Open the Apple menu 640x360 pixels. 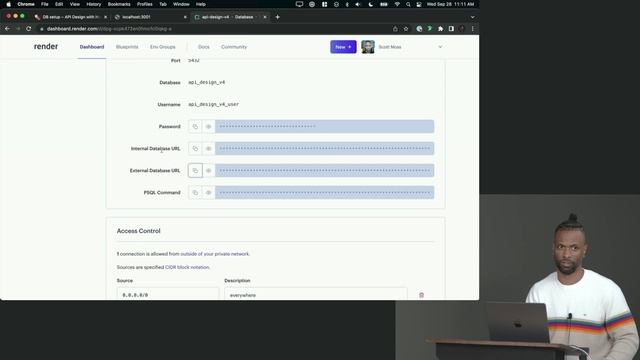[x=9, y=4]
